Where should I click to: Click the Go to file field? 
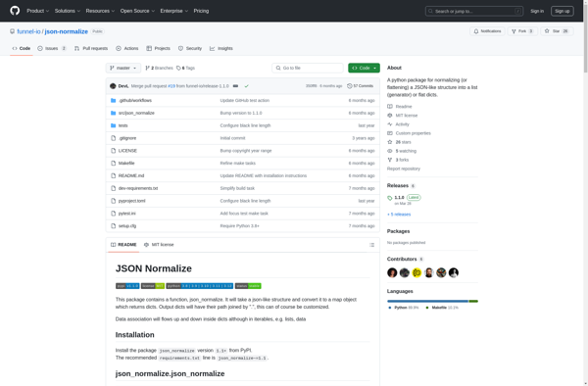coord(308,68)
